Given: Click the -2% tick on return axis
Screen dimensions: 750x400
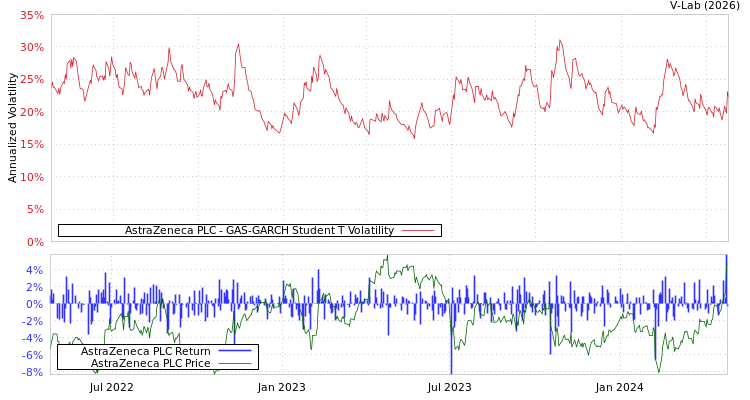Looking at the screenshot, I should pos(32,321).
